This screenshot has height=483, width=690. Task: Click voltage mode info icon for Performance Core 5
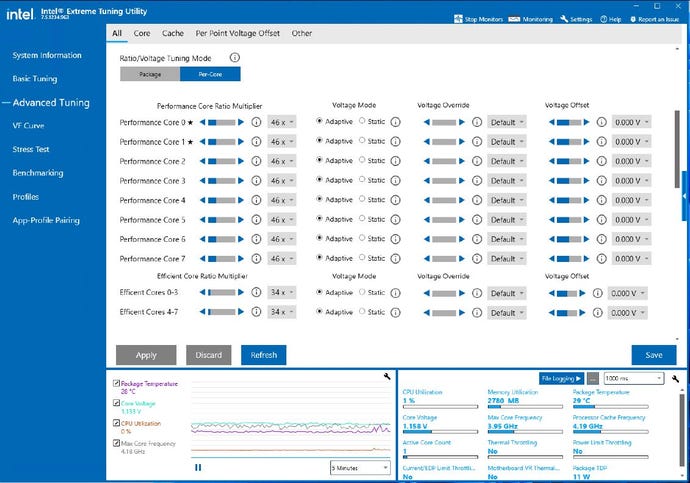(396, 220)
